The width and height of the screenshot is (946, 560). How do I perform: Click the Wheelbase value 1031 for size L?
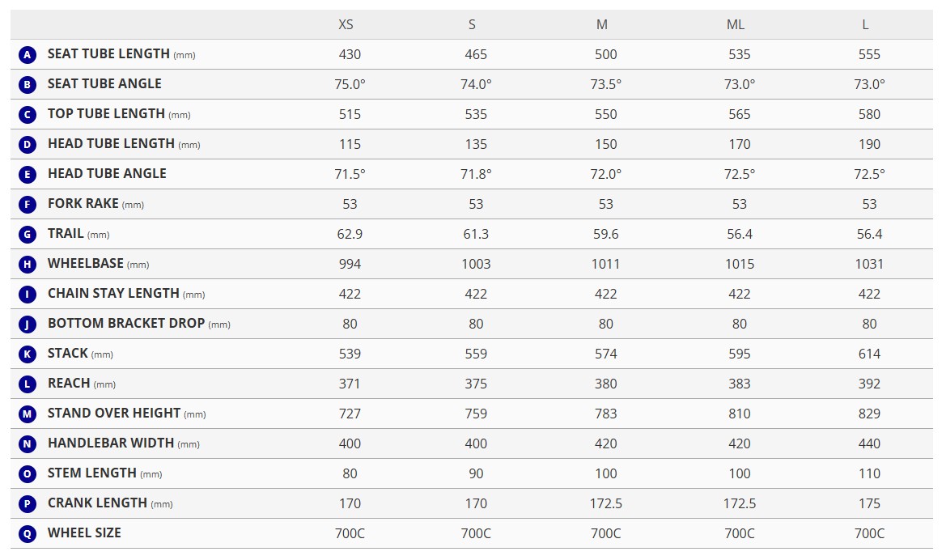coord(869,264)
